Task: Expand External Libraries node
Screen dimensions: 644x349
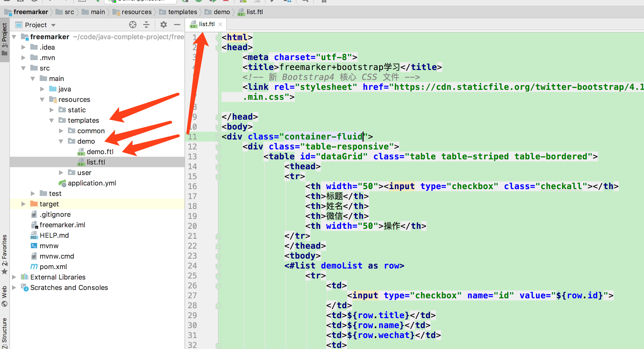Action: point(14,277)
